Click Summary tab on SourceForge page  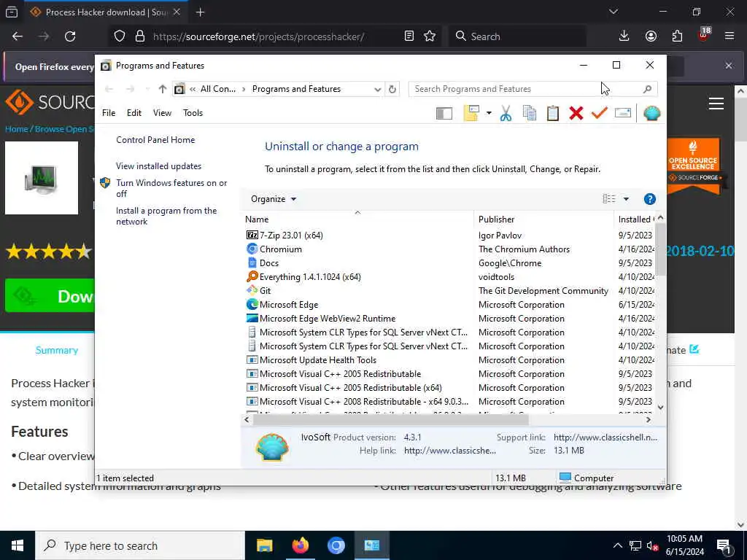click(x=57, y=351)
